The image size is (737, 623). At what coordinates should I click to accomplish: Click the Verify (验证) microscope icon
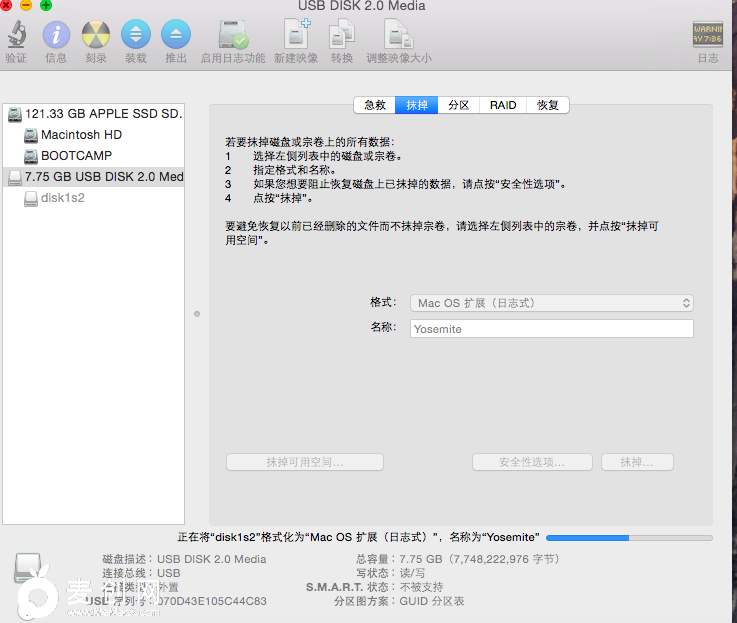point(16,34)
